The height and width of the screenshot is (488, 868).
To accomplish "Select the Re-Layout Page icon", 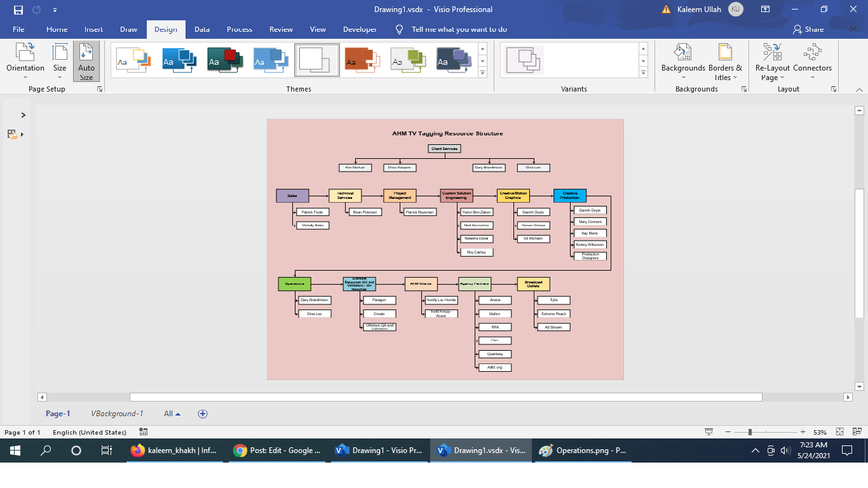I will pos(771,60).
